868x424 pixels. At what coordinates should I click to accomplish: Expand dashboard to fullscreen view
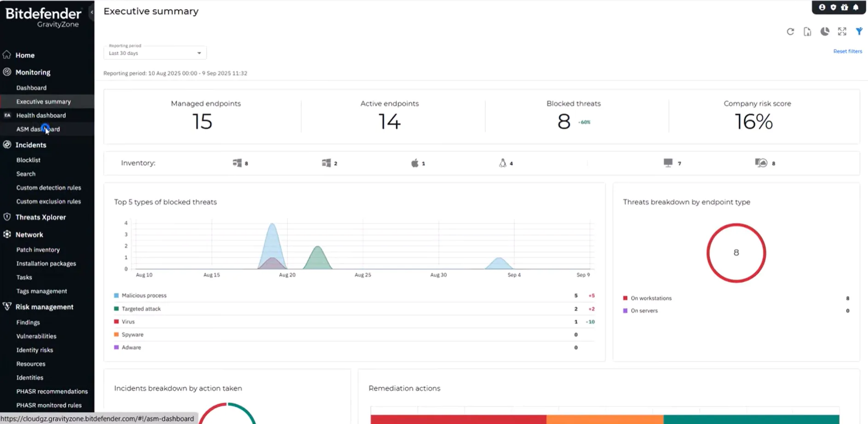[842, 32]
